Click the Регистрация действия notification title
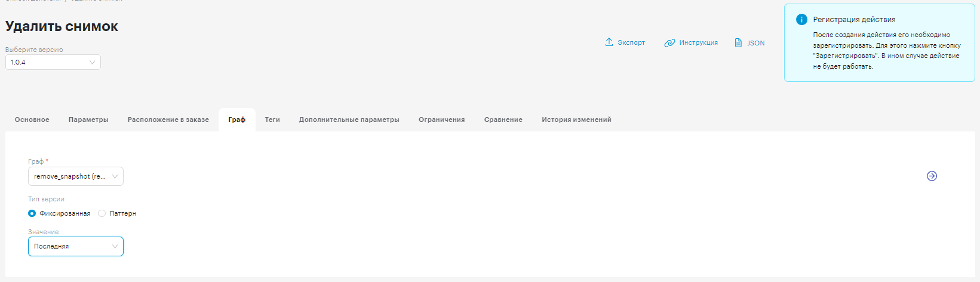Viewport: 980px width, 282px height. coord(854,20)
